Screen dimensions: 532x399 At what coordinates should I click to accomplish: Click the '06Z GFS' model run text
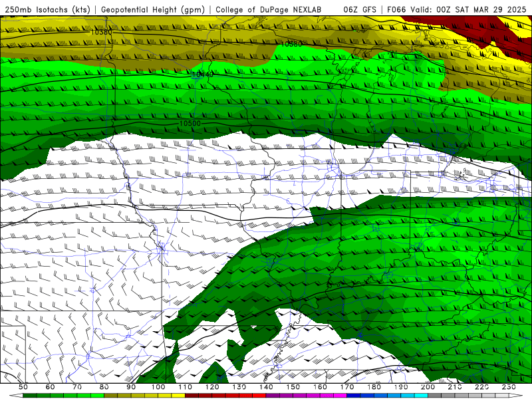(360, 9)
